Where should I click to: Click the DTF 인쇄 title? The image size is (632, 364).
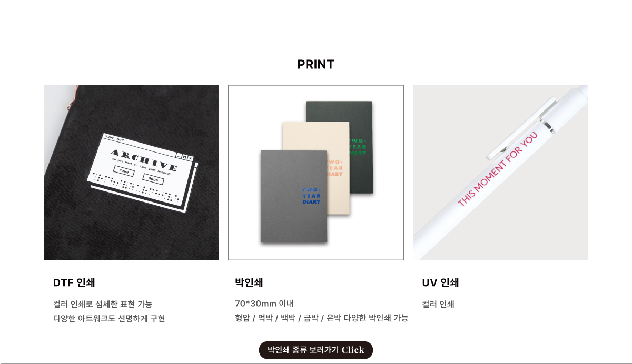coord(74,282)
